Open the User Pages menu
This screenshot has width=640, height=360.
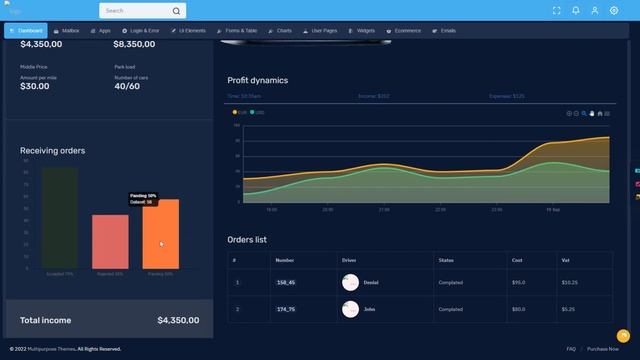(320, 31)
